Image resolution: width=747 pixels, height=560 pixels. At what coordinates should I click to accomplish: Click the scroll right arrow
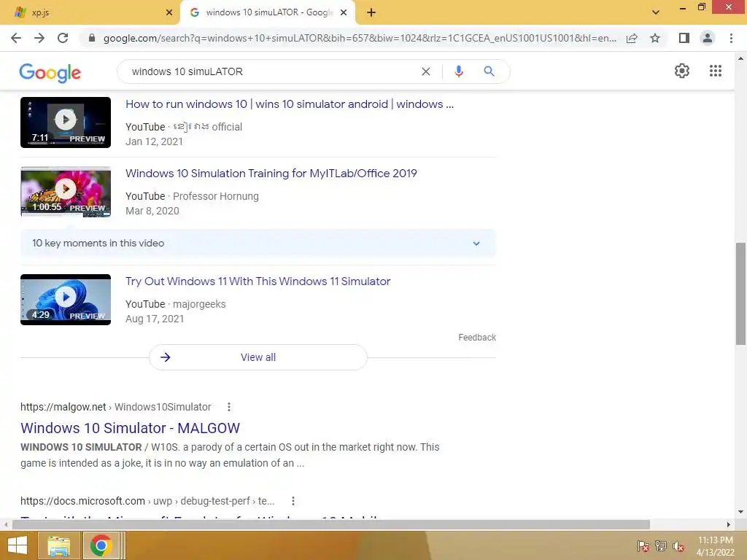[729, 524]
